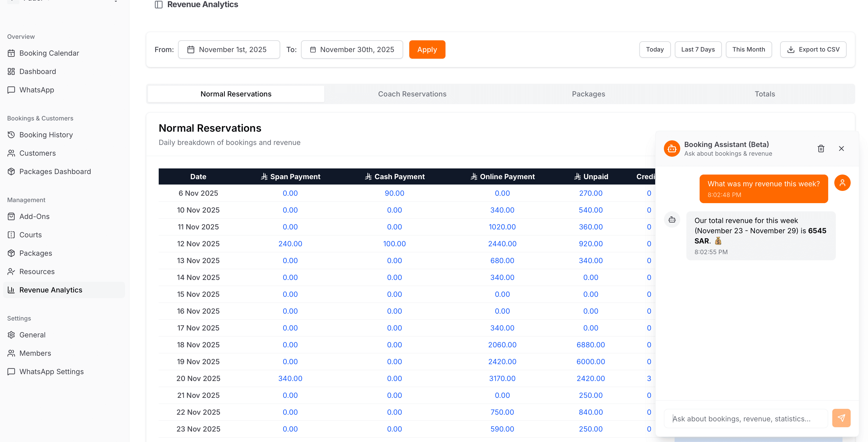Open the Booking Calendar from the sidebar
This screenshot has width=868, height=442.
pyautogui.click(x=49, y=53)
